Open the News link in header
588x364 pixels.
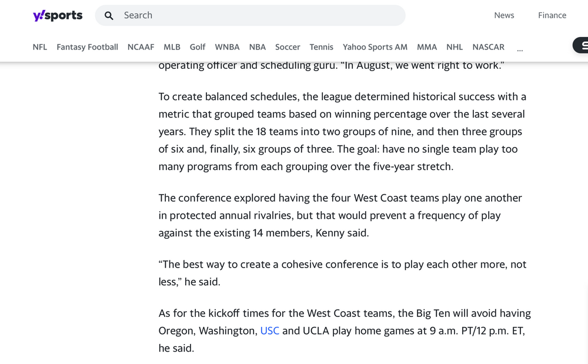[x=504, y=16]
